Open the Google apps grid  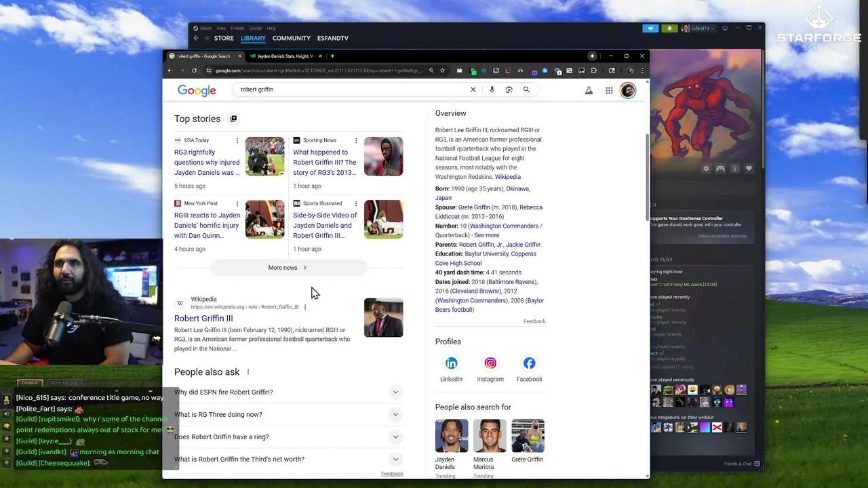(x=609, y=90)
